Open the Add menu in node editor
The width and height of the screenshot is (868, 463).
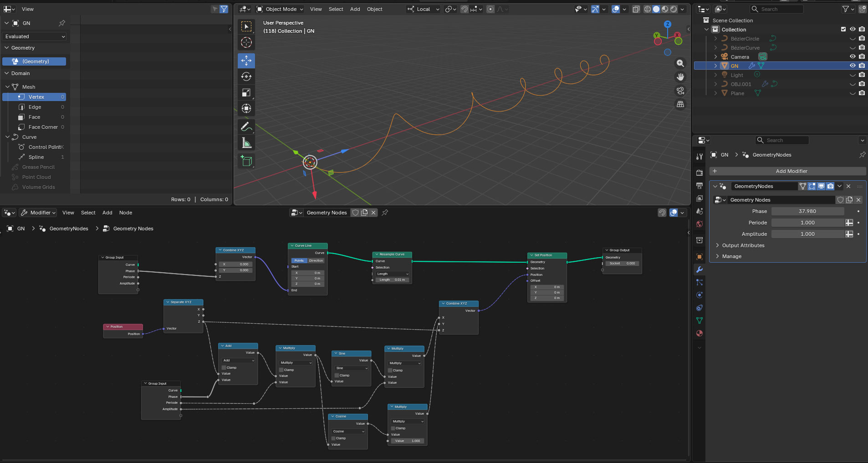coord(107,213)
